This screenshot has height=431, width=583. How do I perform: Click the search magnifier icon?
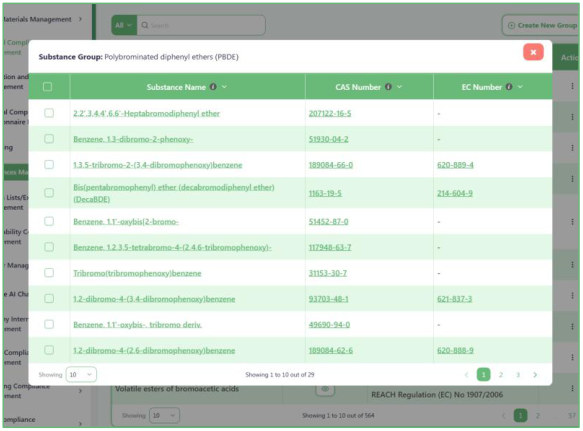click(x=145, y=25)
